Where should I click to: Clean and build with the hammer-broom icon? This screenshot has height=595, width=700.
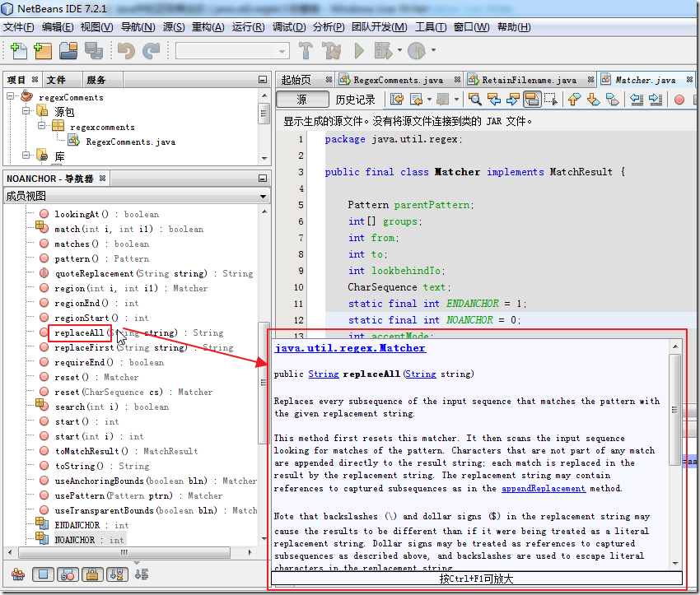[x=331, y=51]
